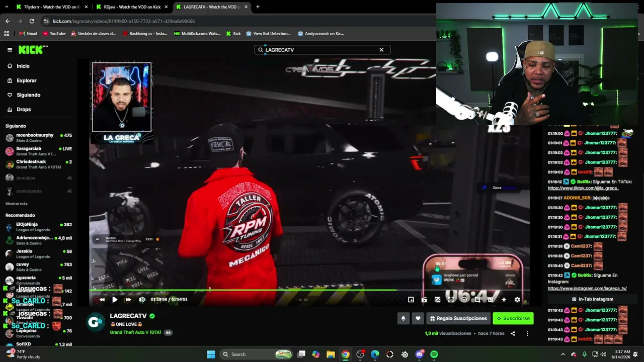Fast-forward the video player

pyautogui.click(x=128, y=300)
